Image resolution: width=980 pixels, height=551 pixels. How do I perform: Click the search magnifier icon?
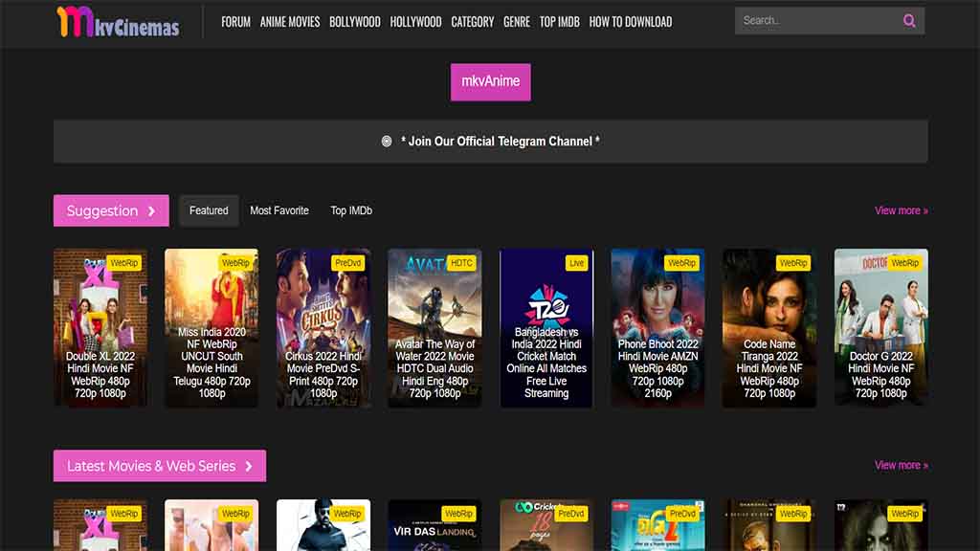tap(909, 21)
